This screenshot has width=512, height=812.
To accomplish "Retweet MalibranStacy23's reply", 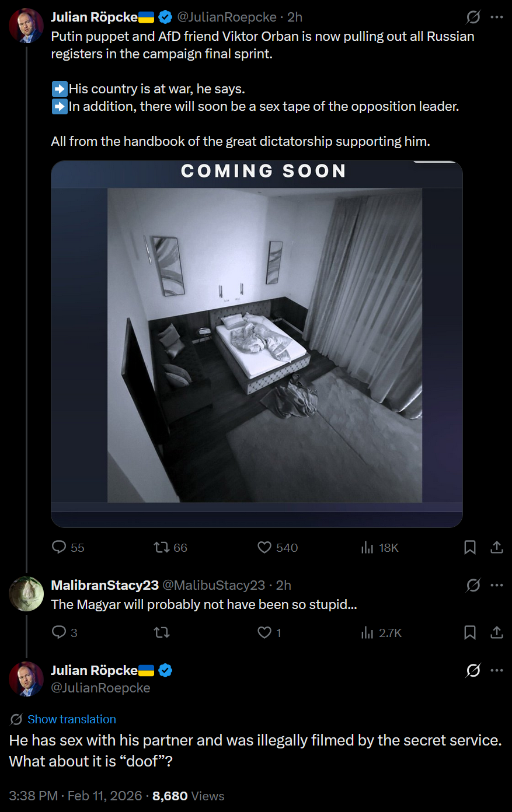I will [162, 632].
